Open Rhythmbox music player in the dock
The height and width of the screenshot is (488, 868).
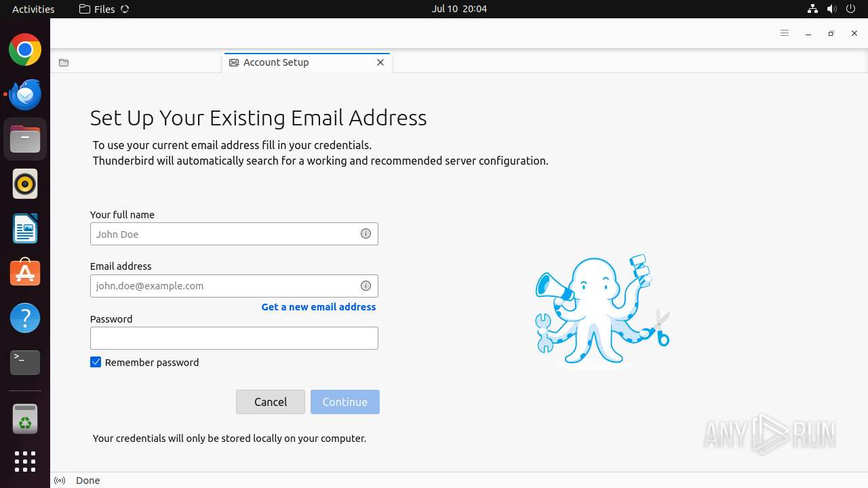coord(25,184)
